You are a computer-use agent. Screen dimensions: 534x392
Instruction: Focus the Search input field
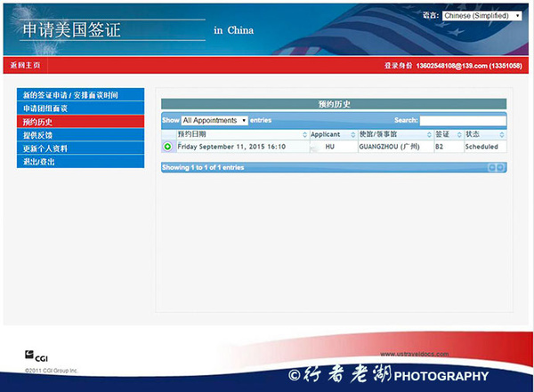pyautogui.click(x=463, y=121)
